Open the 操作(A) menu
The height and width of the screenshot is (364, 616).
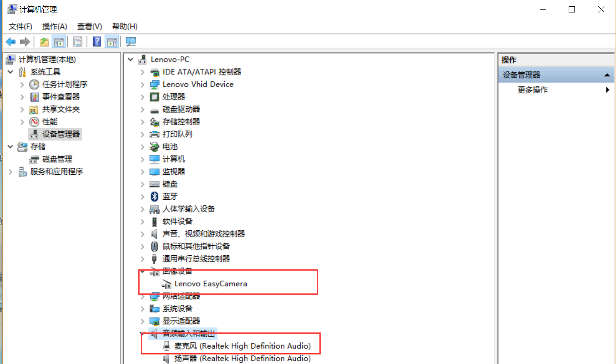click(x=54, y=26)
